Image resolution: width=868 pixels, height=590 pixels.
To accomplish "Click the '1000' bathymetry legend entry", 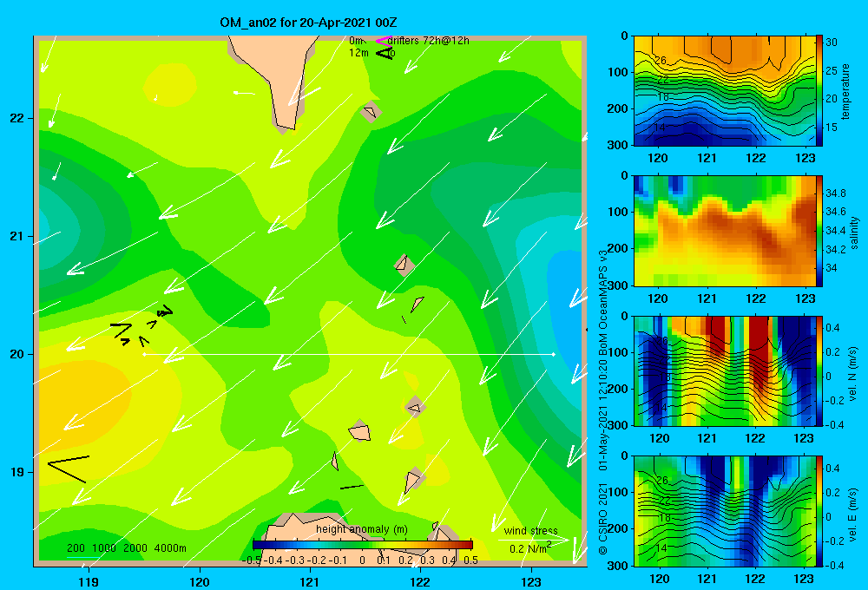I will click(104, 548).
